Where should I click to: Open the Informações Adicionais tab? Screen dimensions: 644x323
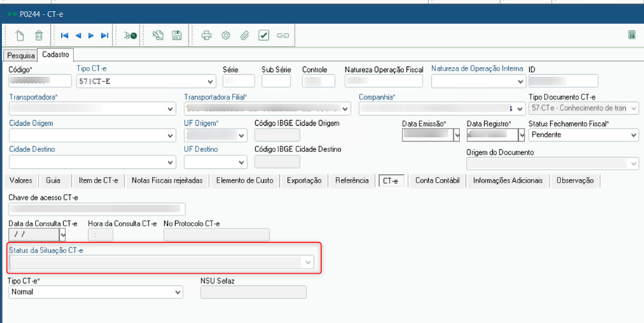(x=507, y=180)
